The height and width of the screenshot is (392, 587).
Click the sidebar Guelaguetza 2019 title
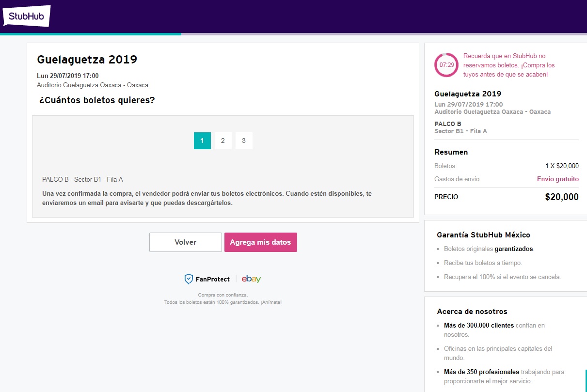point(468,94)
